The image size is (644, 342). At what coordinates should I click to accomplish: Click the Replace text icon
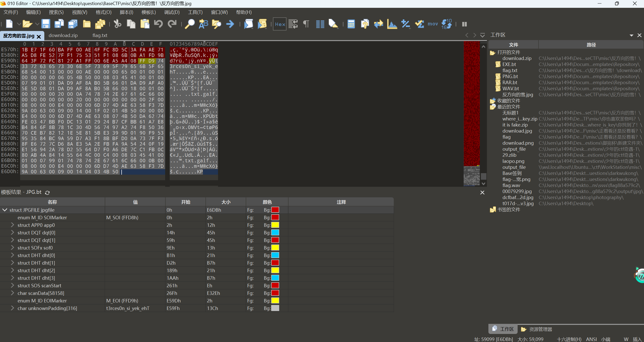(203, 24)
